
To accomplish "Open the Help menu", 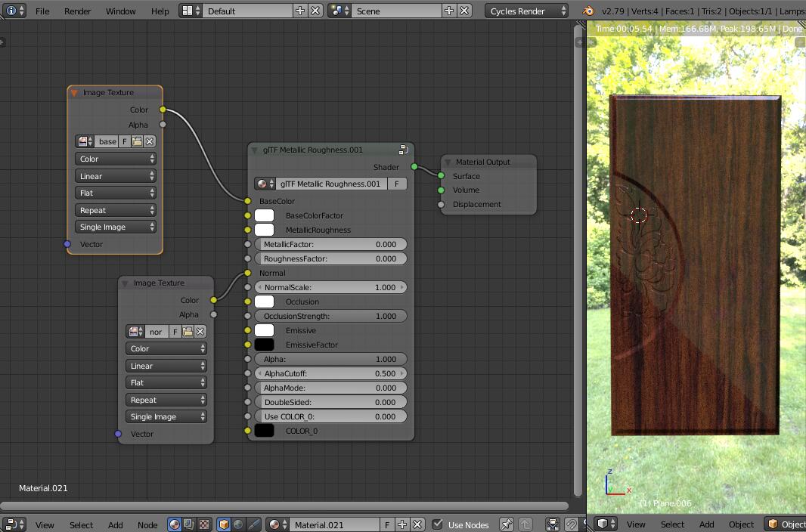I will coord(160,11).
